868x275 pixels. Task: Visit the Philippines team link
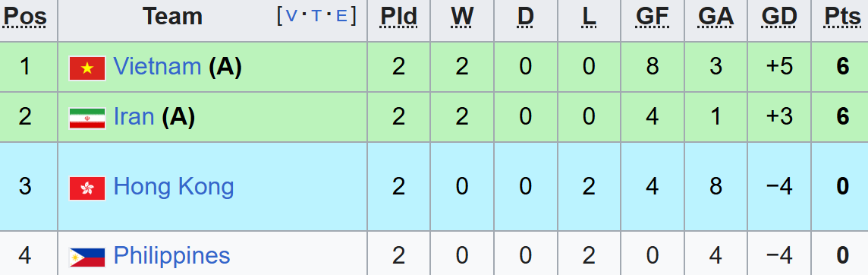tap(171, 256)
